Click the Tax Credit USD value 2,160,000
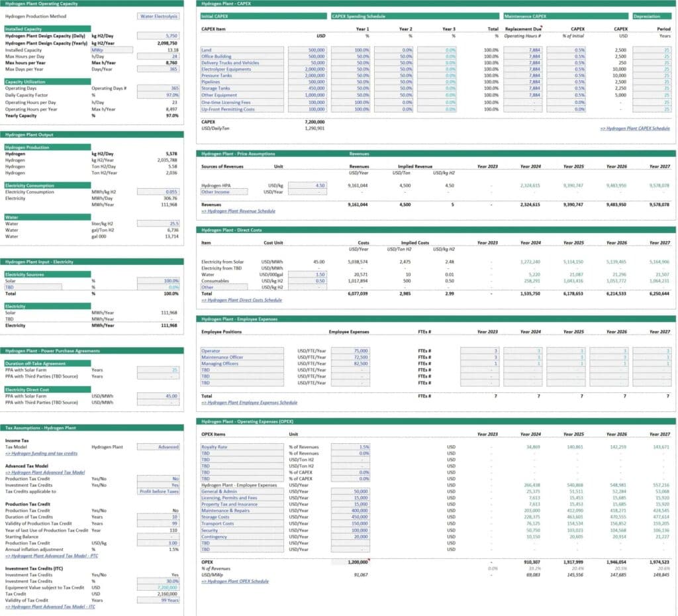Viewport: 678px width, 616px height. (x=168, y=594)
